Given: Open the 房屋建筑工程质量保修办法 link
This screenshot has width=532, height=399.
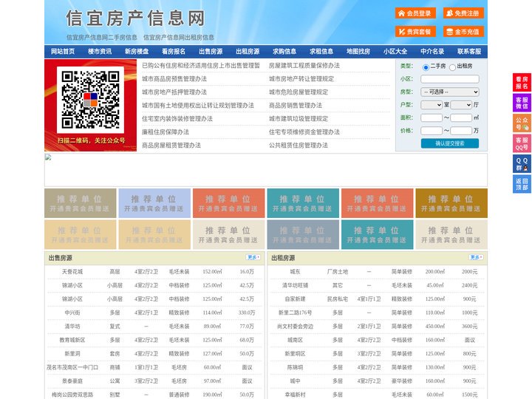Looking at the screenshot, I should coord(304,66).
